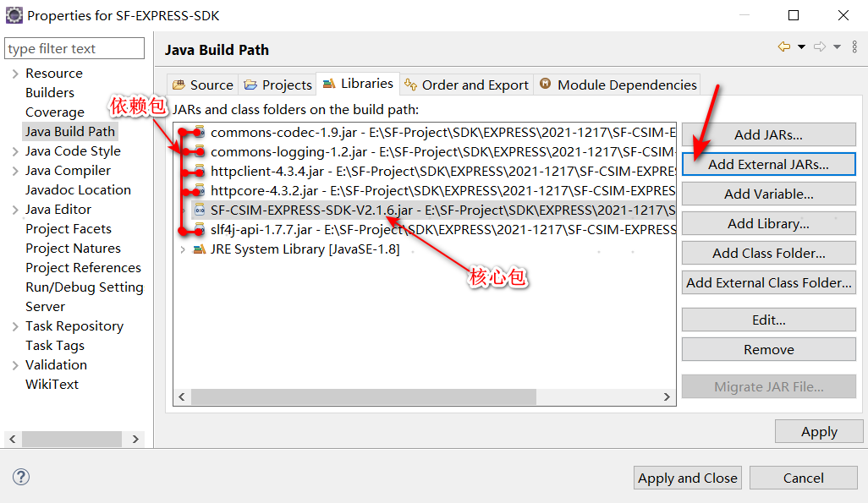This screenshot has width=868, height=503.
Task: Switch to the Projects tab
Action: click(278, 85)
